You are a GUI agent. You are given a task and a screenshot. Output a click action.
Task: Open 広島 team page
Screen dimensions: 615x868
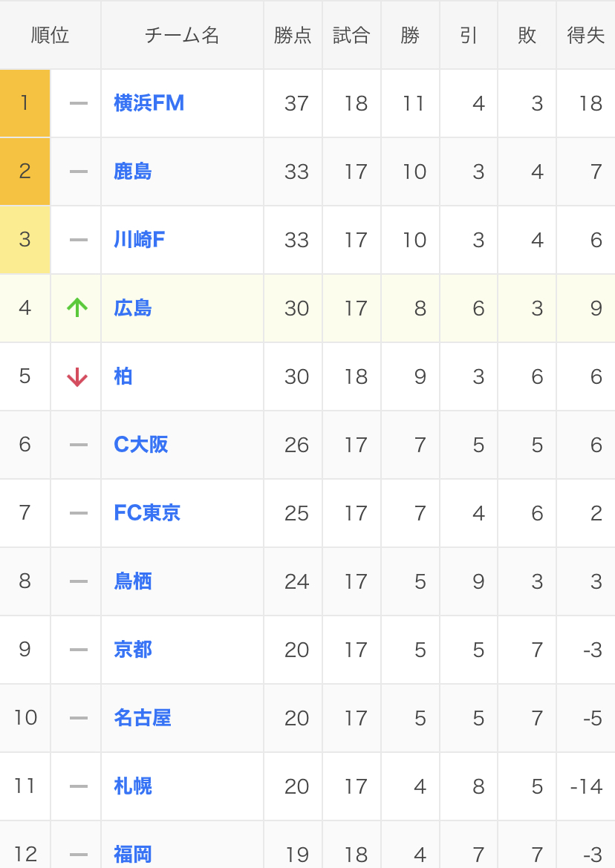click(x=133, y=308)
